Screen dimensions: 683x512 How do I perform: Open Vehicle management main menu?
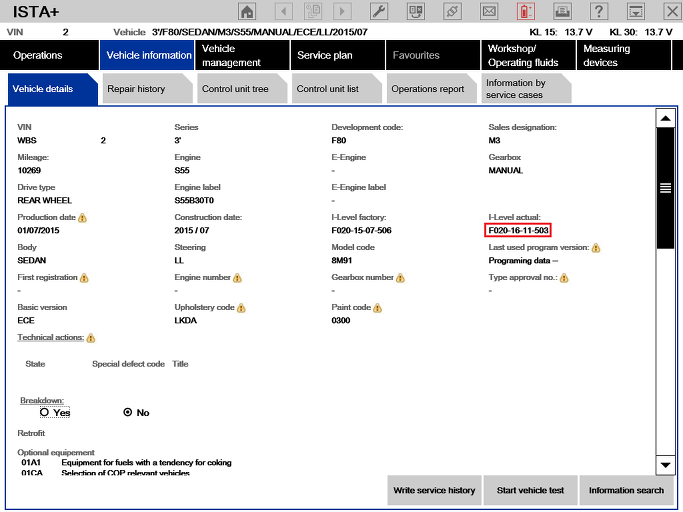[x=242, y=55]
